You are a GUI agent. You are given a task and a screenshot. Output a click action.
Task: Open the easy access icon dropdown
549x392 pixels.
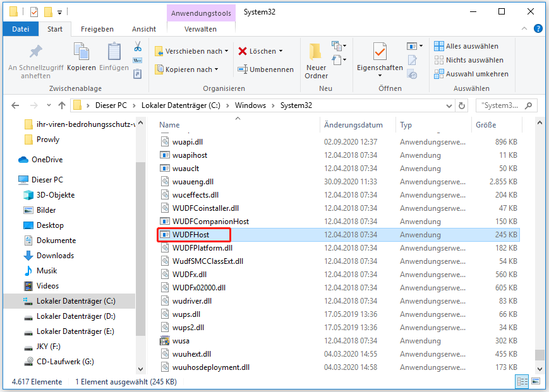coord(339,60)
